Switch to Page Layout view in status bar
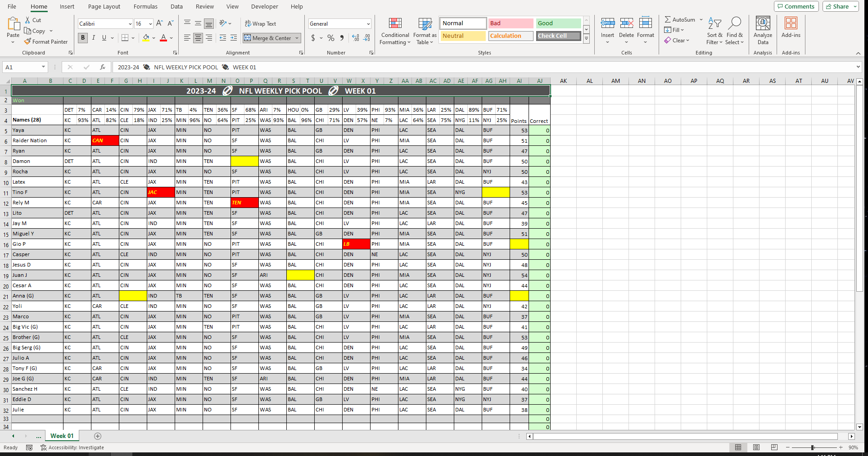The width and height of the screenshot is (868, 456). coord(756,447)
